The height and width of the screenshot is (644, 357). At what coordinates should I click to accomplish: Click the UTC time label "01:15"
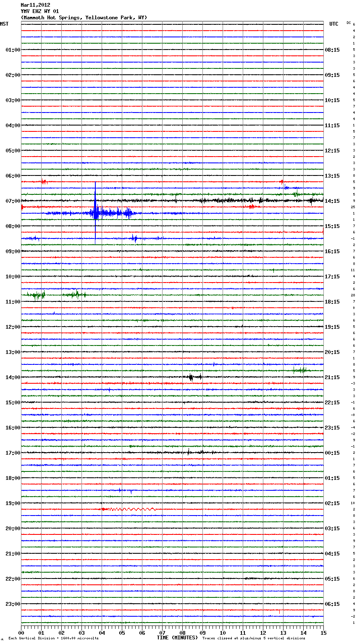pyautogui.click(x=332, y=478)
